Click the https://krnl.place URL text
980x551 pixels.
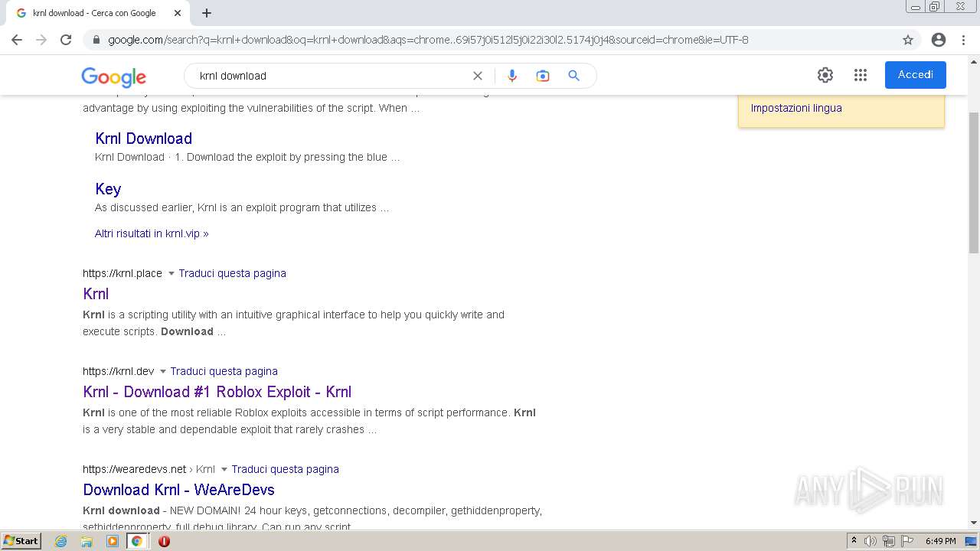pyautogui.click(x=122, y=273)
